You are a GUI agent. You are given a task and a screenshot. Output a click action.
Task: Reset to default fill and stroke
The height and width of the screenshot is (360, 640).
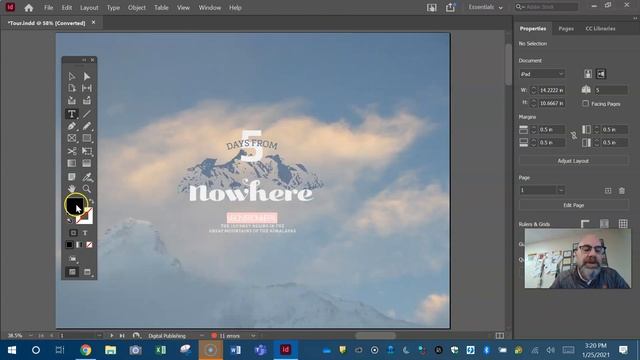coord(69,220)
